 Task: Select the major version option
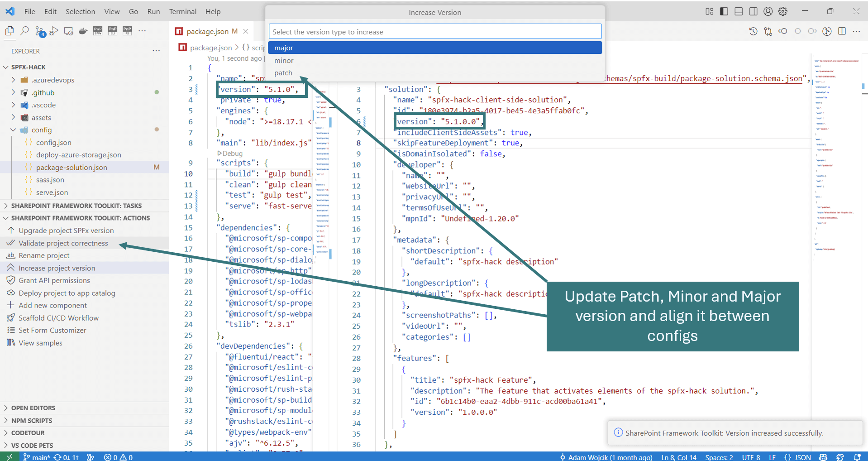tap(435, 48)
